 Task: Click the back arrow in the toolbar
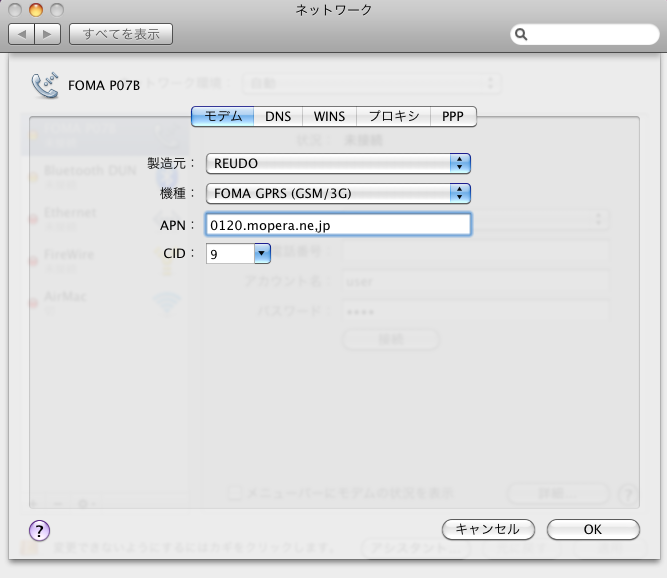point(22,35)
